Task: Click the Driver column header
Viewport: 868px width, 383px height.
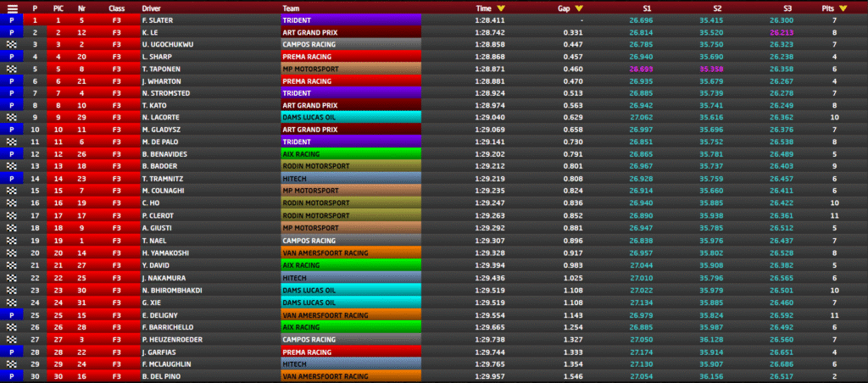Action: 152,8
